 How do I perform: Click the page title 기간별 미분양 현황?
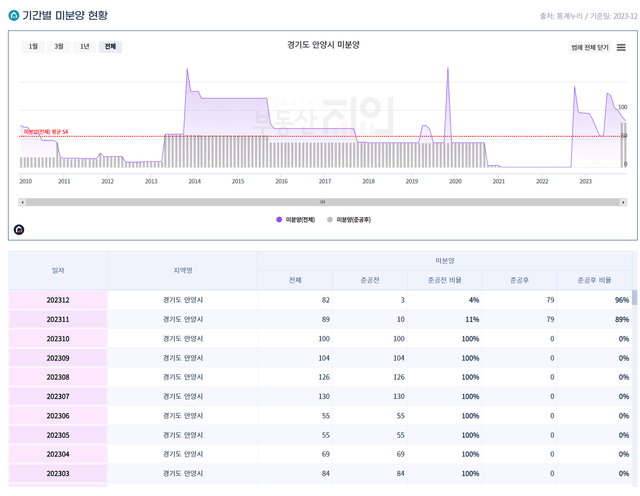click(65, 16)
